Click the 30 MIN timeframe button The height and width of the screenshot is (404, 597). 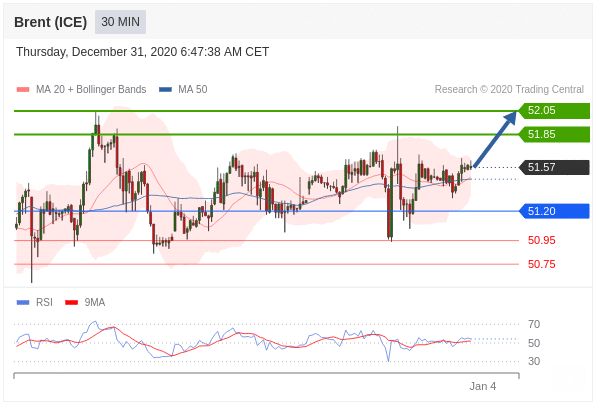pos(120,22)
